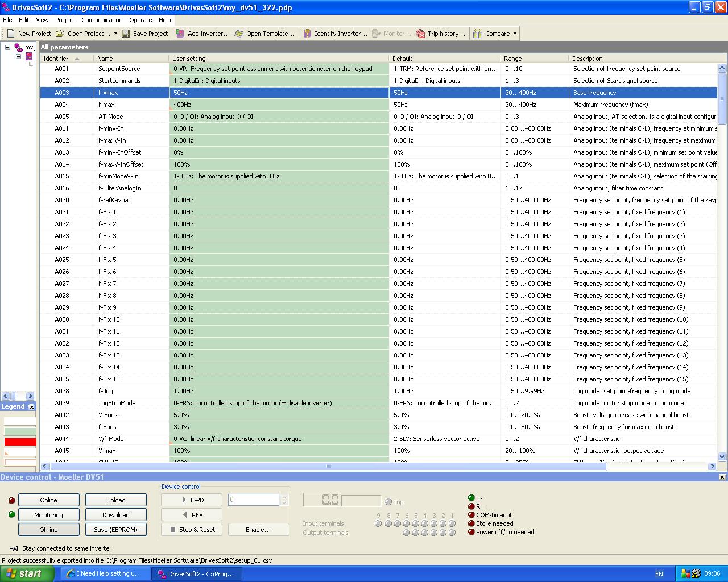This screenshot has height=582, width=728.
Task: Switch the device to Offline mode
Action: [x=48, y=529]
